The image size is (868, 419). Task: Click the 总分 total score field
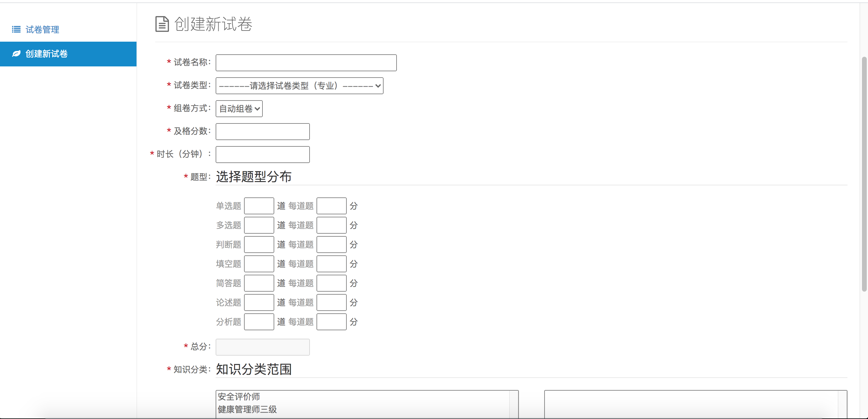click(x=262, y=347)
